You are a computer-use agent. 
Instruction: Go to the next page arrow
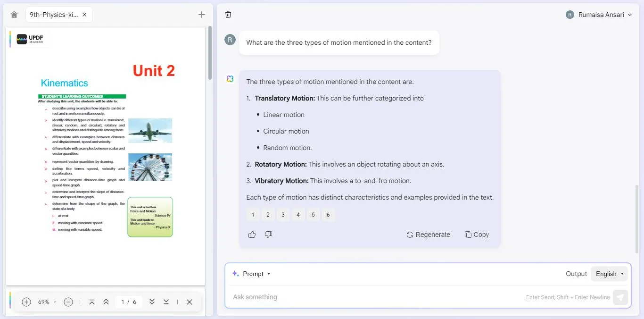152,302
